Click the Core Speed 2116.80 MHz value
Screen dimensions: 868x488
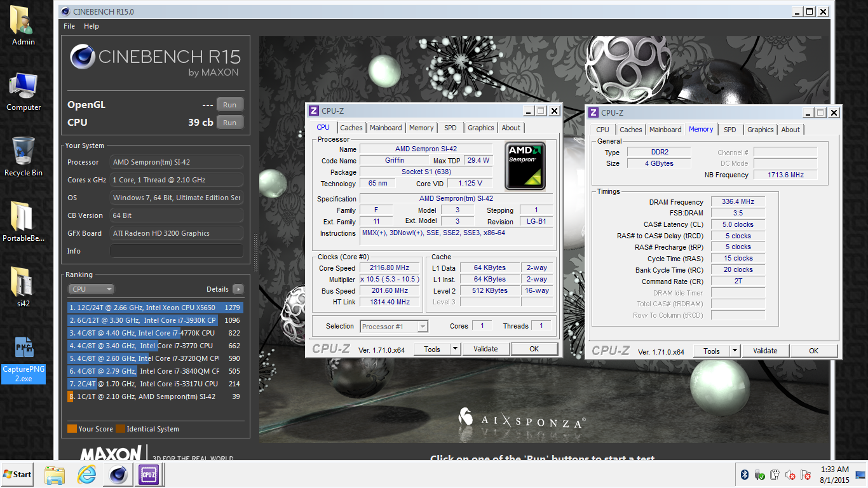[x=391, y=268]
